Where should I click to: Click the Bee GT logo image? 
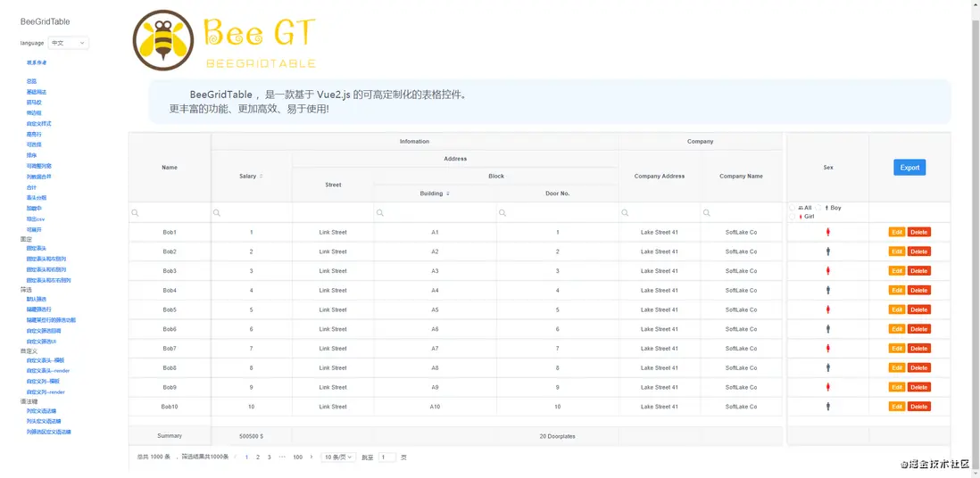pyautogui.click(x=225, y=40)
